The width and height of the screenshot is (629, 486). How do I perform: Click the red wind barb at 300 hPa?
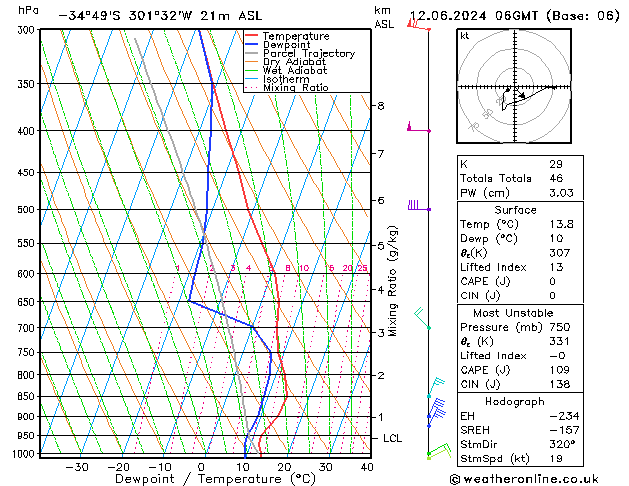(419, 25)
